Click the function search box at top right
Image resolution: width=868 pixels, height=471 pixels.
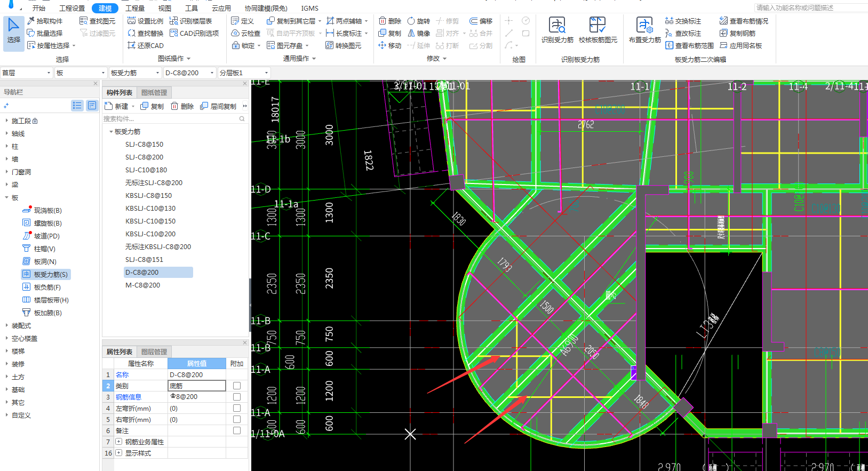[811, 7]
